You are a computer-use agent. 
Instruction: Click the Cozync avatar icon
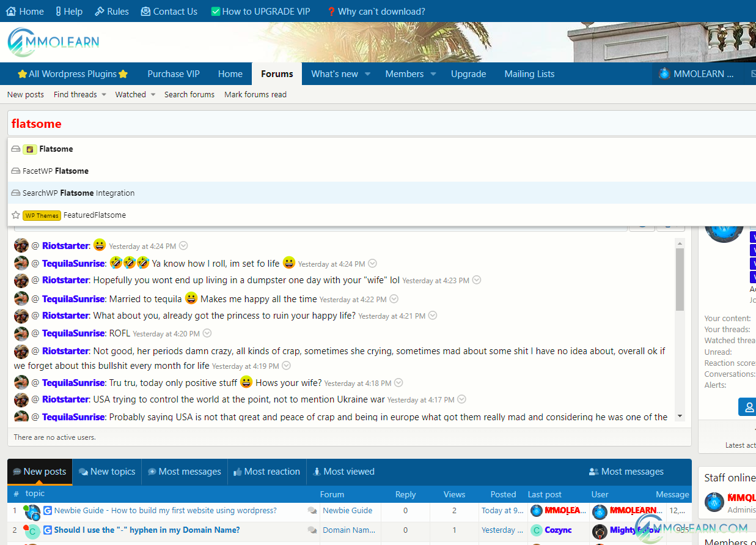coord(536,530)
